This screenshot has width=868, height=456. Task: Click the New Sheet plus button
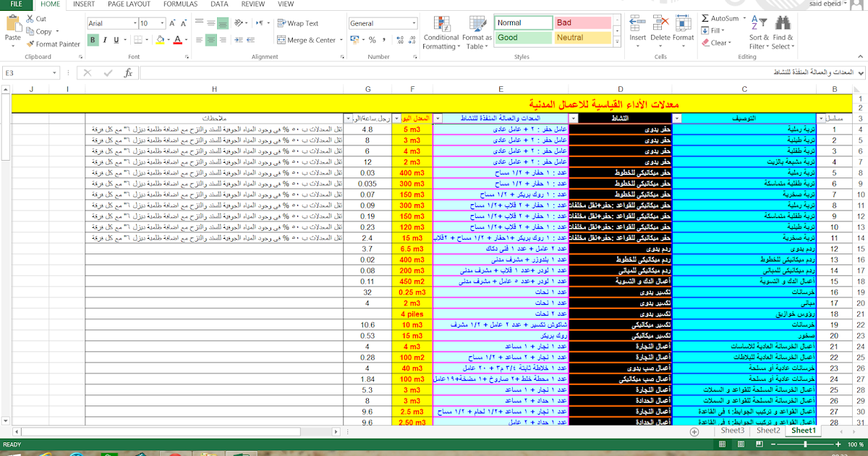(x=694, y=431)
